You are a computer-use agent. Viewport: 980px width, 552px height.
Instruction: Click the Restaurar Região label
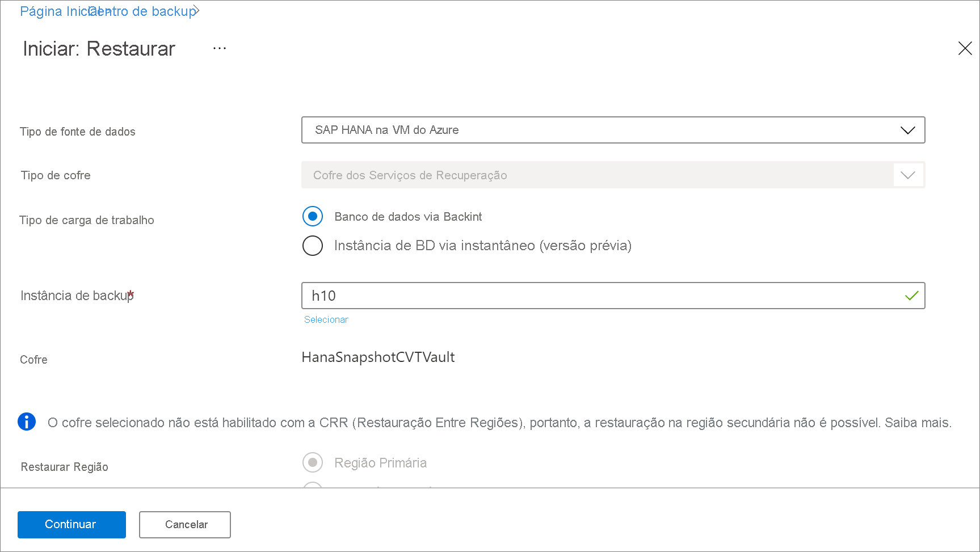coord(65,466)
